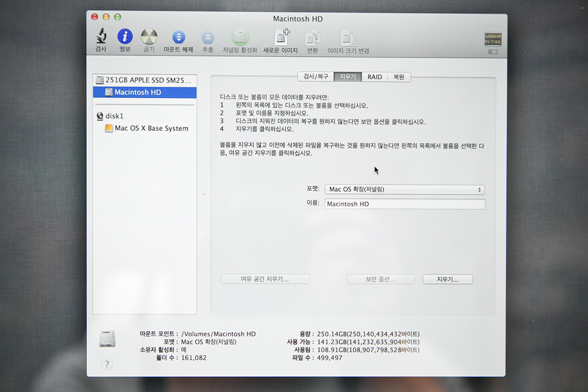
Task: Click the disk icon beside mount point info
Action: 107,338
